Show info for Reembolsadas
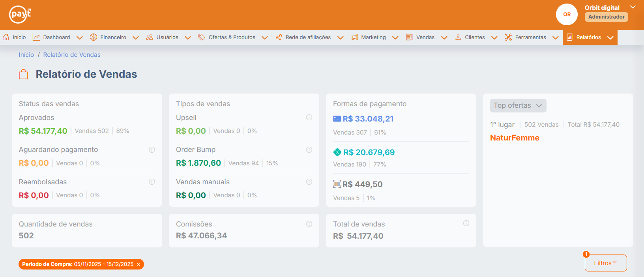644x277 pixels. (152, 182)
